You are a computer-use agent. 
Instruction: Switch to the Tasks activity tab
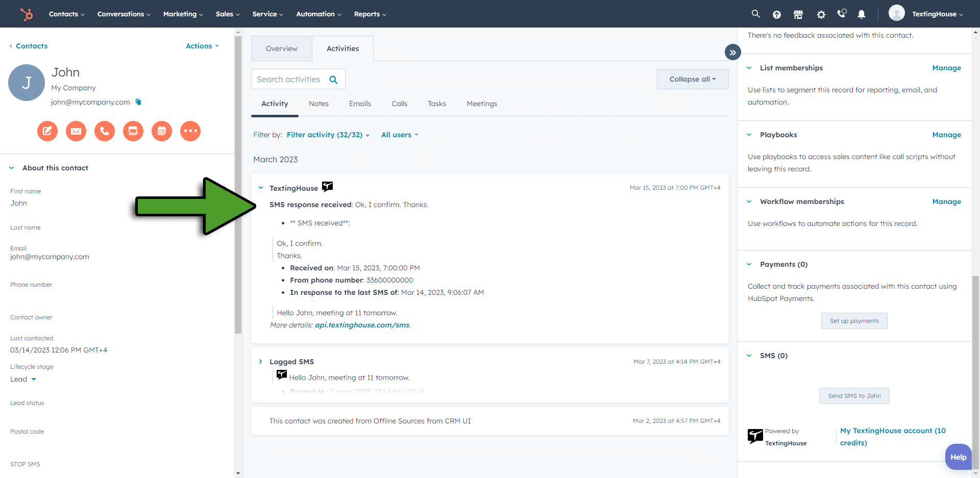click(x=437, y=104)
